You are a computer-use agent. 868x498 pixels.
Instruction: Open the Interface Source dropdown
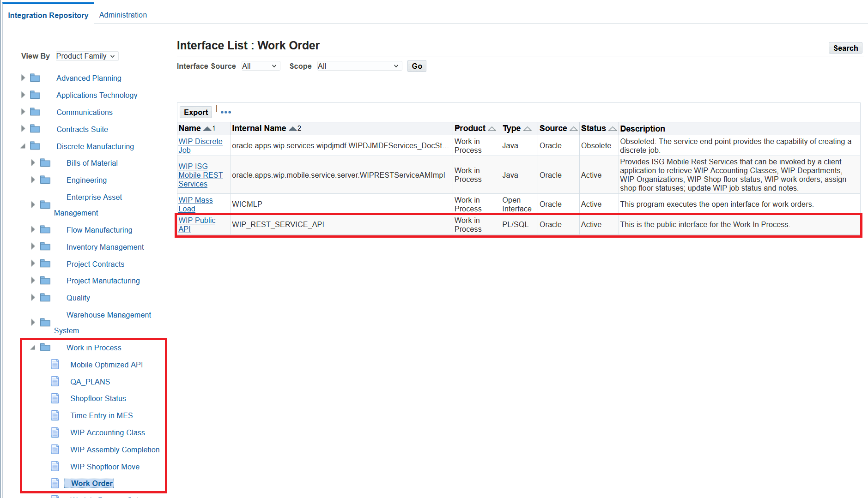260,66
